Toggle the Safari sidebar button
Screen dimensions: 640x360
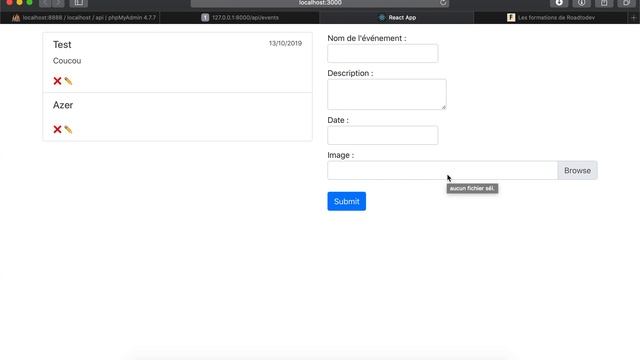tap(79, 3)
